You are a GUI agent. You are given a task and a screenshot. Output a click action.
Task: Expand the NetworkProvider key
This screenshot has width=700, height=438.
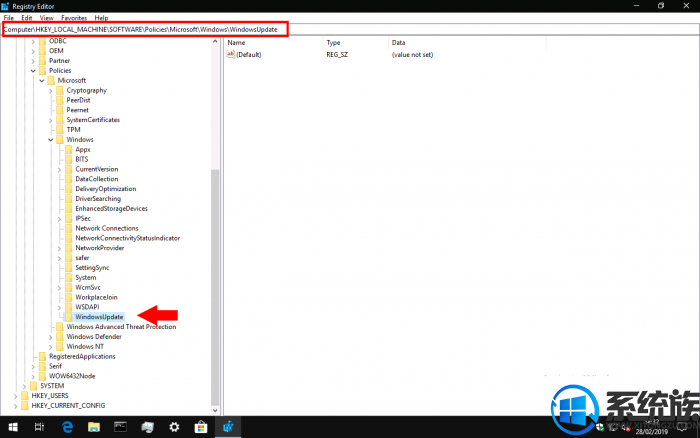click(59, 248)
